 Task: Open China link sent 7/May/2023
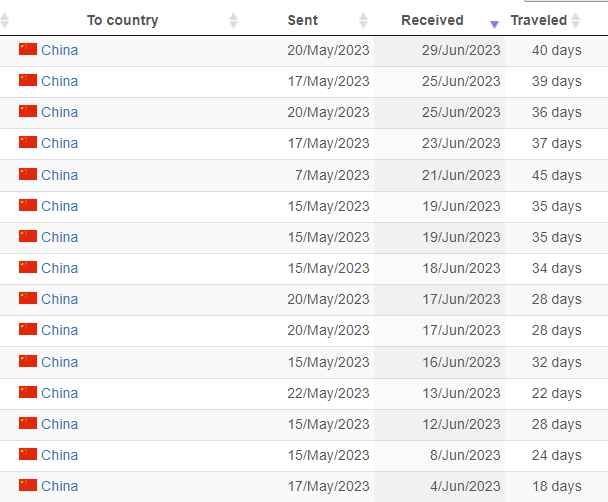point(60,175)
